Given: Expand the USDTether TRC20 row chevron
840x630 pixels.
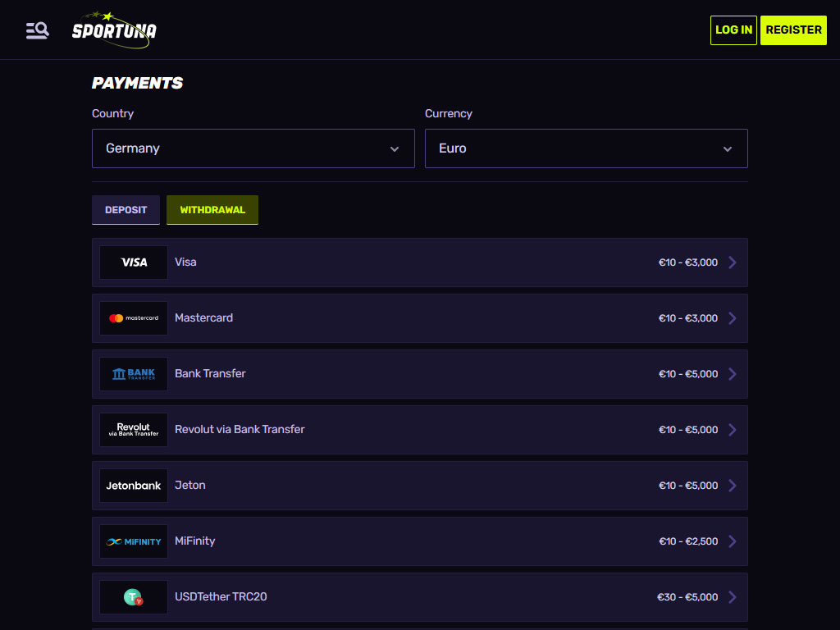Looking at the screenshot, I should tap(733, 597).
